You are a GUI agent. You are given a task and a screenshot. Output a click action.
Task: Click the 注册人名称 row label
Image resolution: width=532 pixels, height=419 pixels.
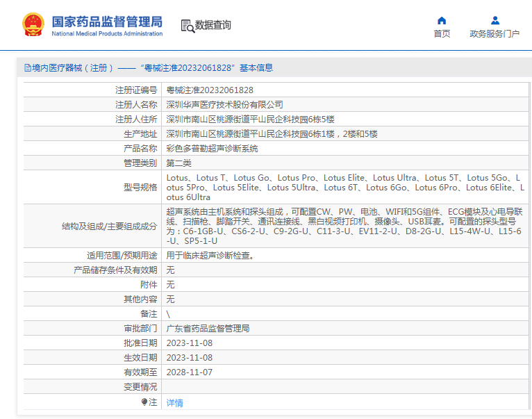(136, 105)
